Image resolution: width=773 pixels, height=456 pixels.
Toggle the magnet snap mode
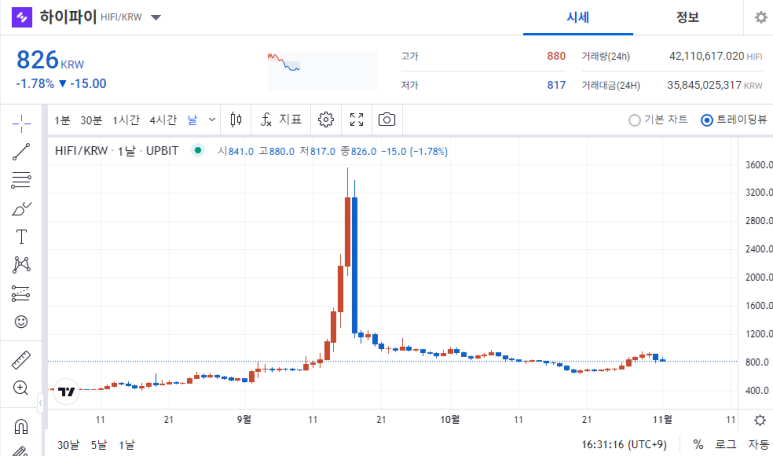(x=21, y=426)
